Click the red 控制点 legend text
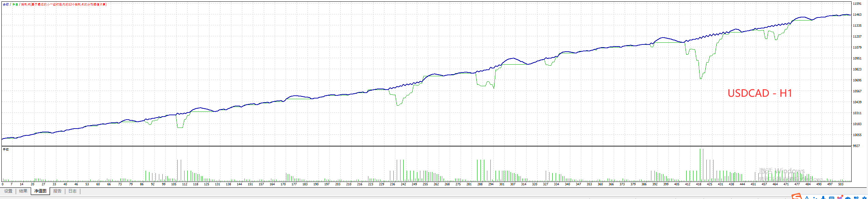Image resolution: width=868 pixels, height=199 pixels. pos(64,4)
